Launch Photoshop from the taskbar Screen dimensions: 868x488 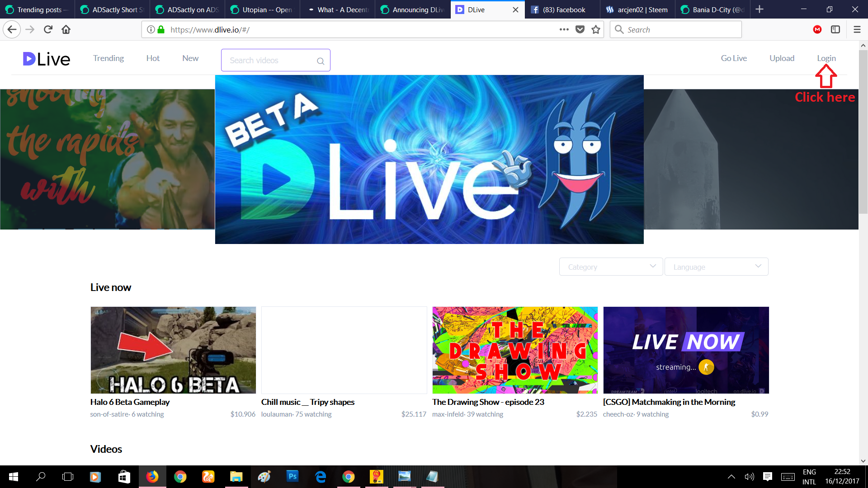coord(292,477)
